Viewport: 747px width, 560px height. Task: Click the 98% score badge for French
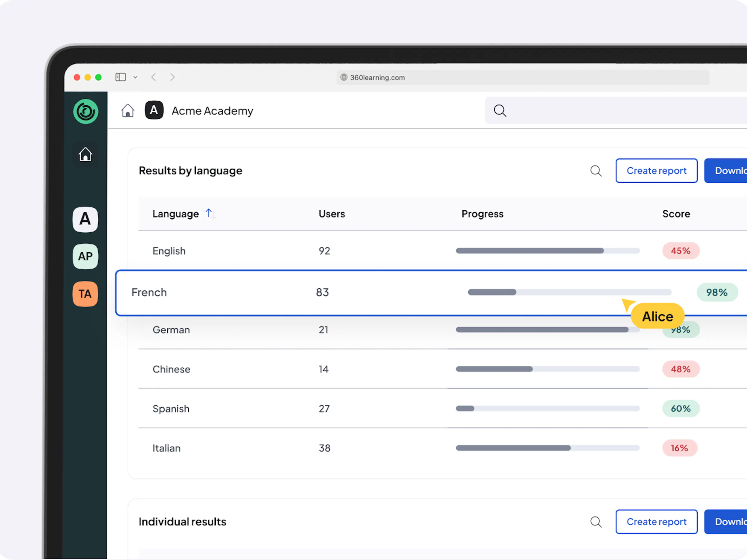point(717,292)
